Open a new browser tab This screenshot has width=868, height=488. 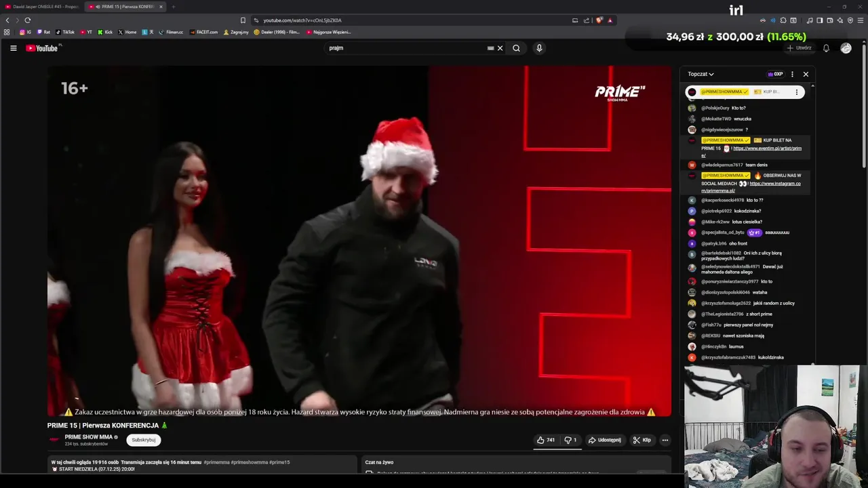173,7
